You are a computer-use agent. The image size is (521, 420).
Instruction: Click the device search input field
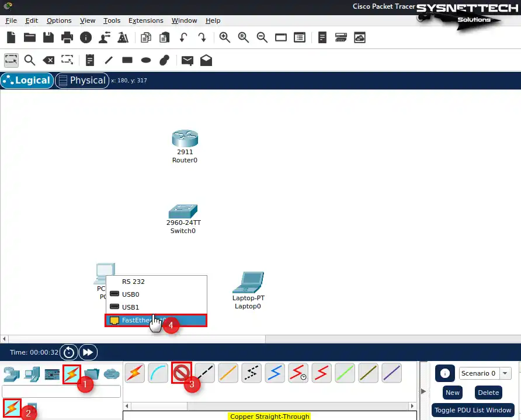tap(61, 391)
